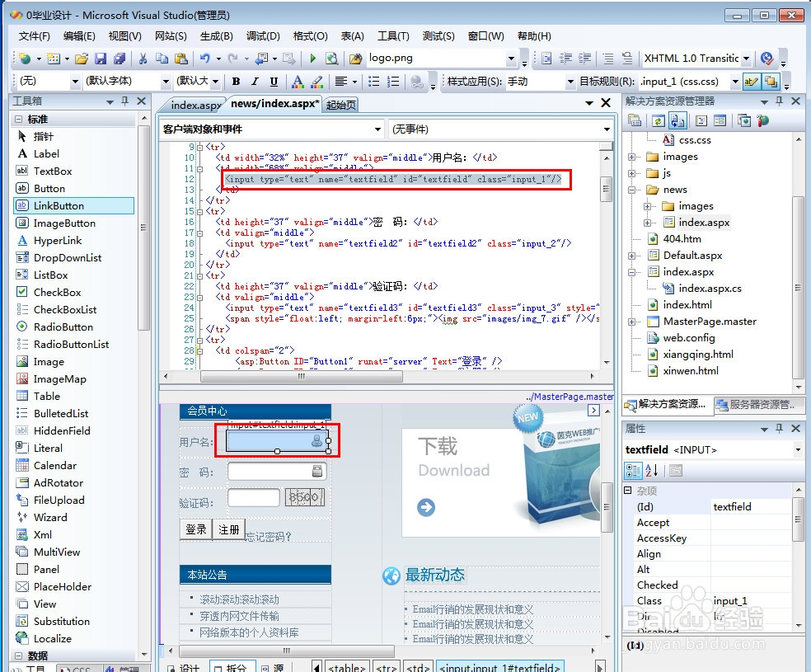This screenshot has width=811, height=672.
Task: Click the 密码 input field in design view
Action: tap(277, 472)
